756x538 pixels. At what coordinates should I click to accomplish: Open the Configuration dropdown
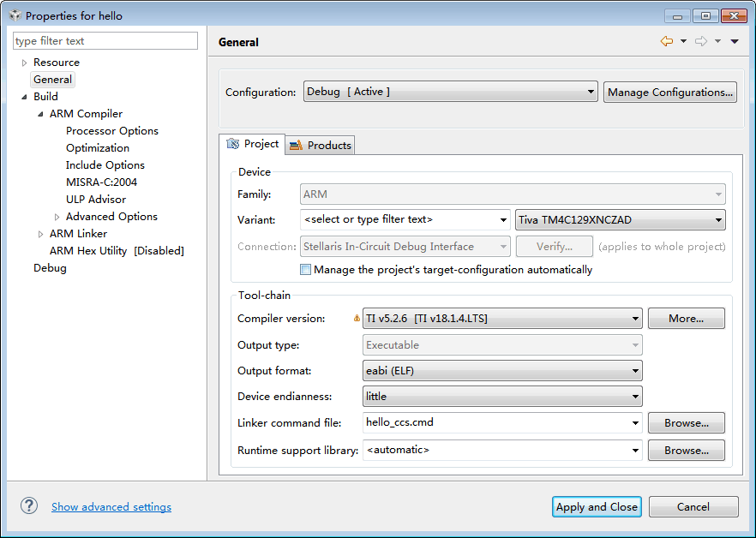(x=450, y=92)
